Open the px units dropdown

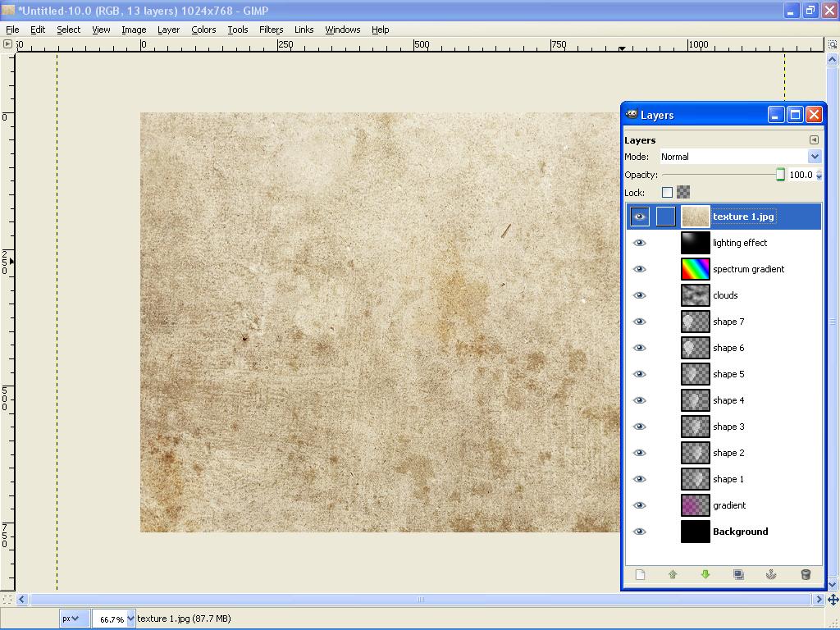pos(71,619)
